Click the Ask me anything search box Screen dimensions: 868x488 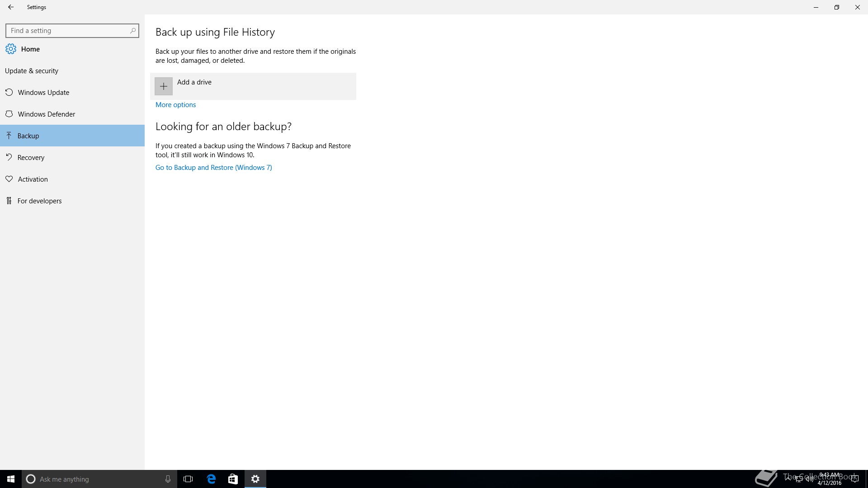pos(99,479)
